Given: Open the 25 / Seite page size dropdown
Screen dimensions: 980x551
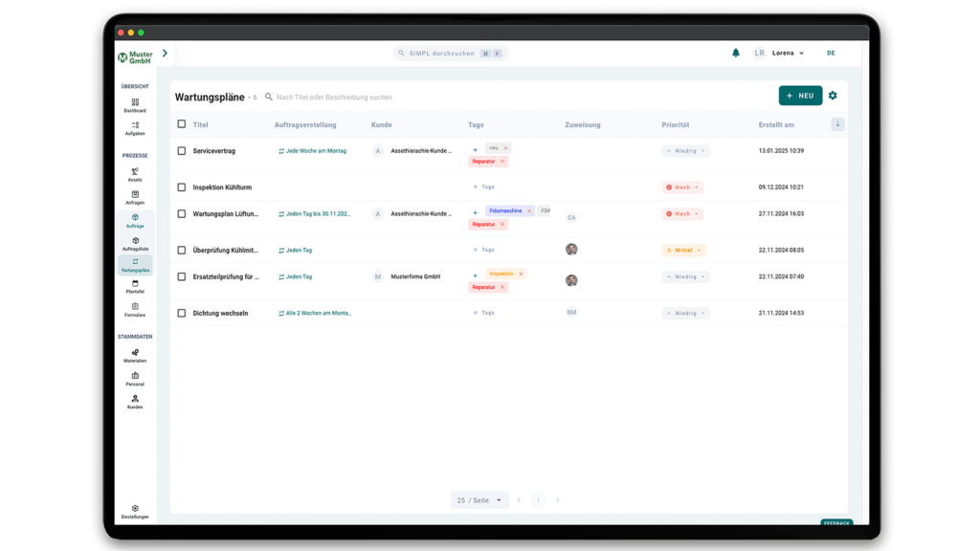Looking at the screenshot, I should 479,500.
